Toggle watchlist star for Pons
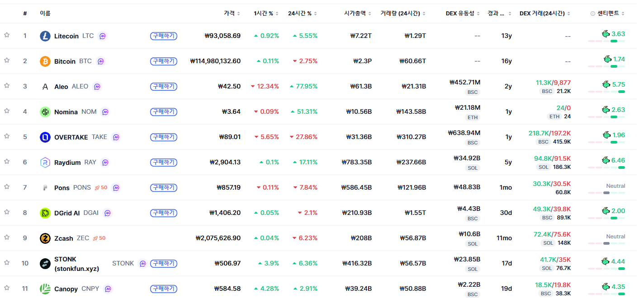644x298 pixels. click(x=7, y=187)
